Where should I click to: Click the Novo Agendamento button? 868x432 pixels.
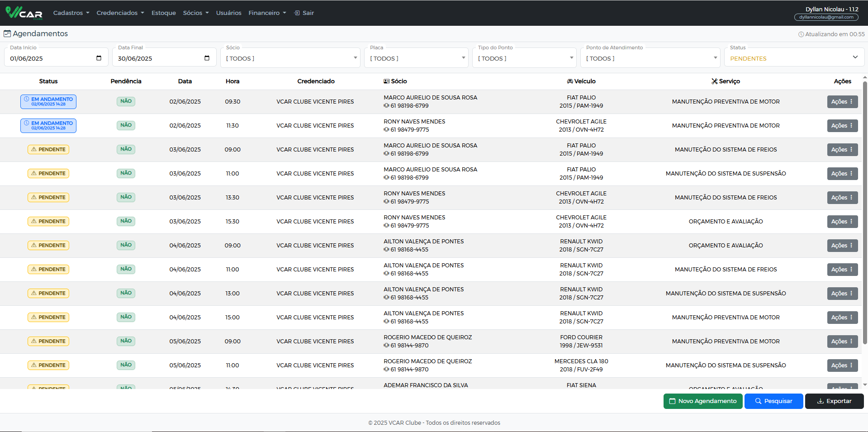[x=702, y=401]
